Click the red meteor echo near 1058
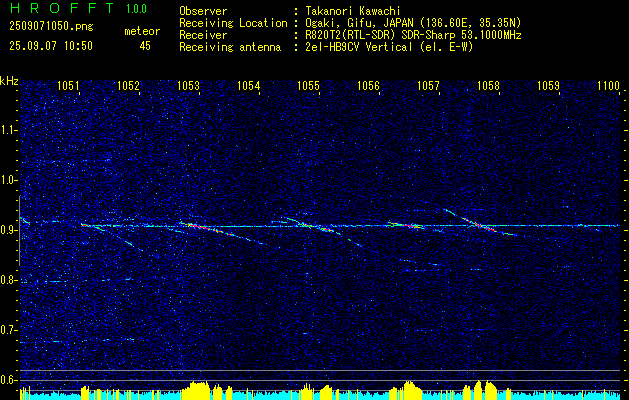Viewport: 629px width, 400px height. pos(478,224)
